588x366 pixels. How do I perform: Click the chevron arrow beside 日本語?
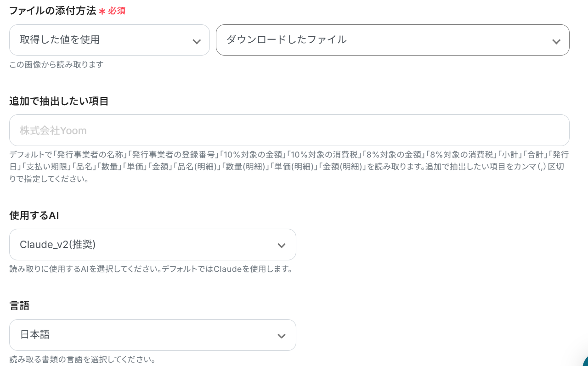[x=282, y=336]
